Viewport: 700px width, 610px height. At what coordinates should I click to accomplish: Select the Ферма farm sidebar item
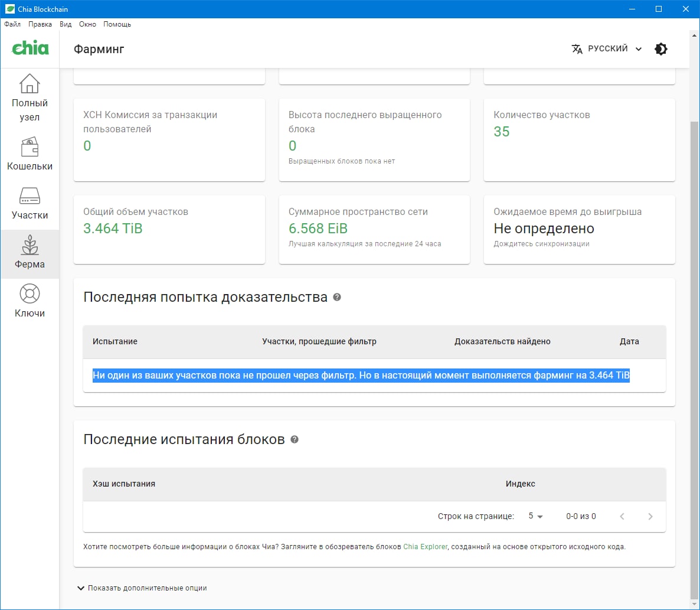click(30, 253)
